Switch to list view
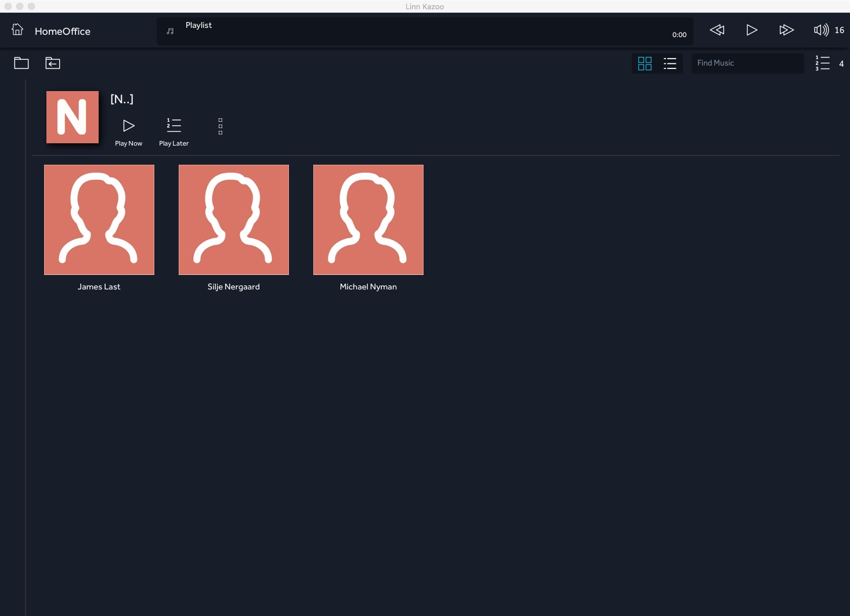The width and height of the screenshot is (850, 616). [670, 63]
